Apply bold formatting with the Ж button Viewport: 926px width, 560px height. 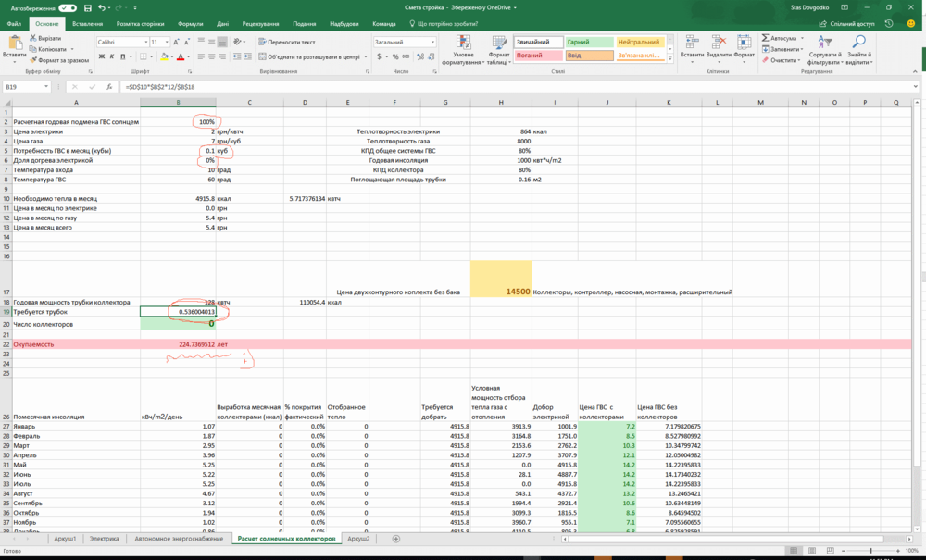[101, 56]
